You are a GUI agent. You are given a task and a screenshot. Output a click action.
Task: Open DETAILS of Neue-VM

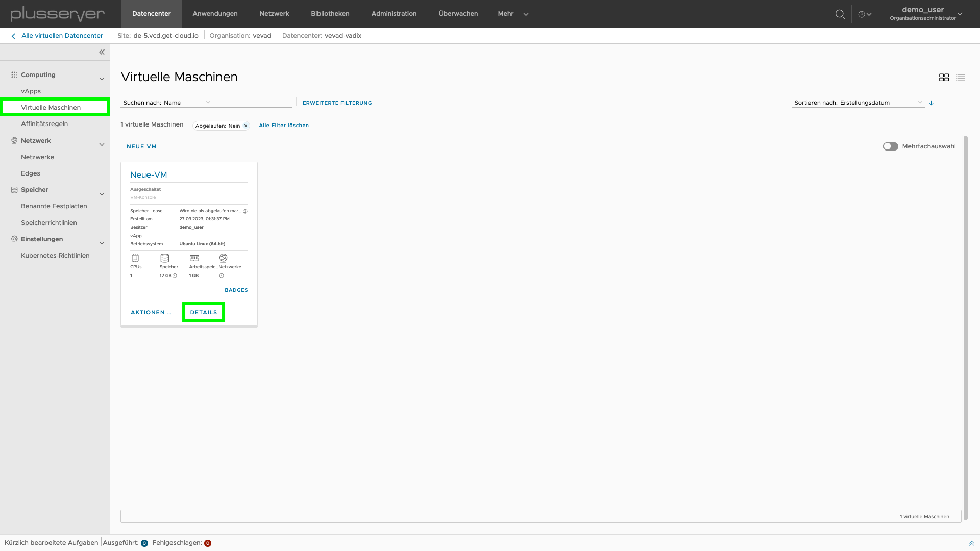pyautogui.click(x=204, y=312)
